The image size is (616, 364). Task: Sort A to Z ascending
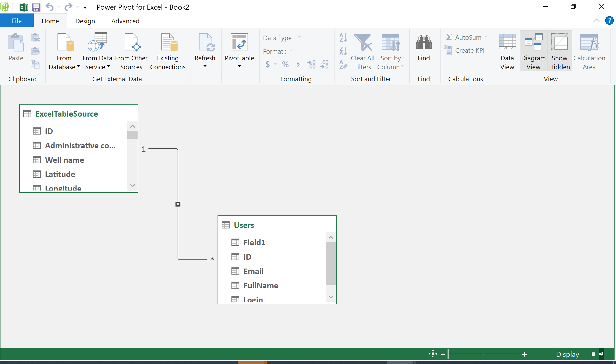343,37
